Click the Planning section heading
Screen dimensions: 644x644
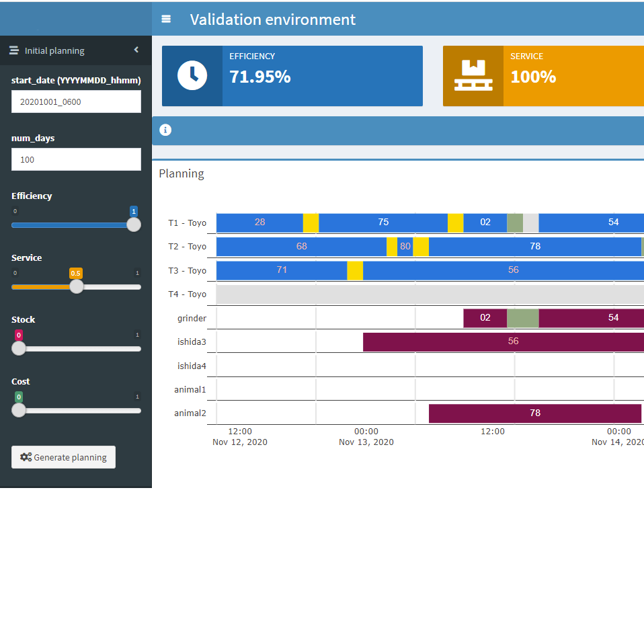(x=182, y=173)
